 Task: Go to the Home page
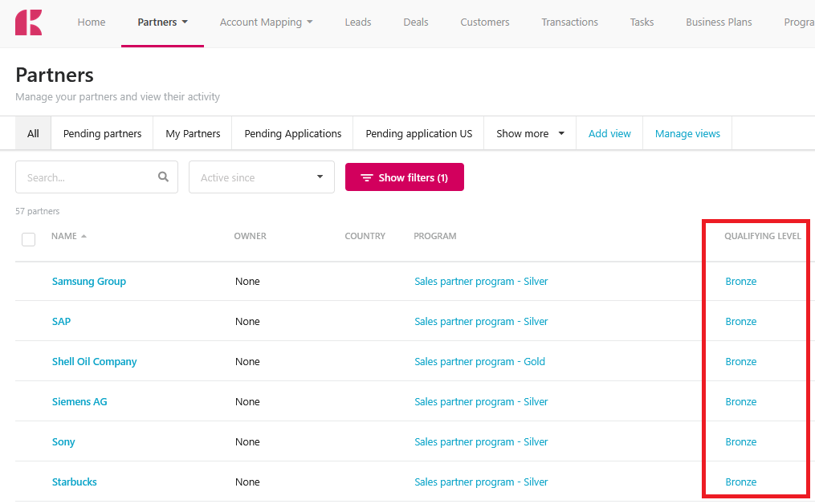tap(92, 22)
